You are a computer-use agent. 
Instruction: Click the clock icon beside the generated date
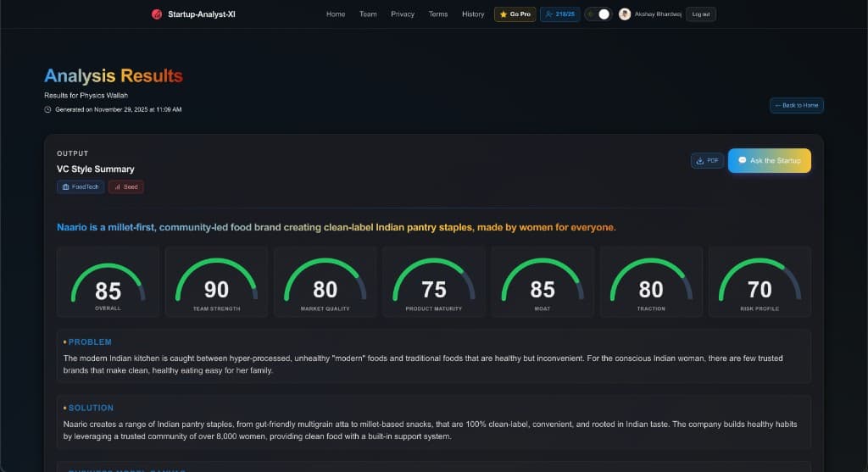(x=47, y=109)
